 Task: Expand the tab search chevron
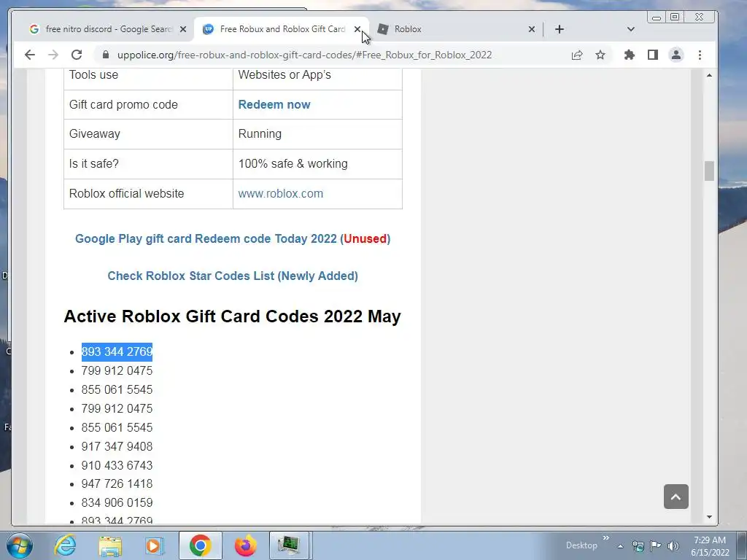pyautogui.click(x=631, y=29)
